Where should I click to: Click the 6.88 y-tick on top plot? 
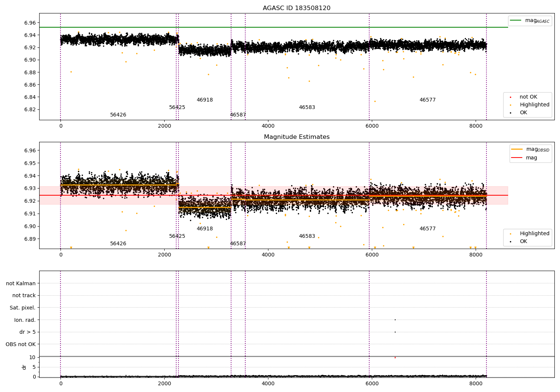30,72
